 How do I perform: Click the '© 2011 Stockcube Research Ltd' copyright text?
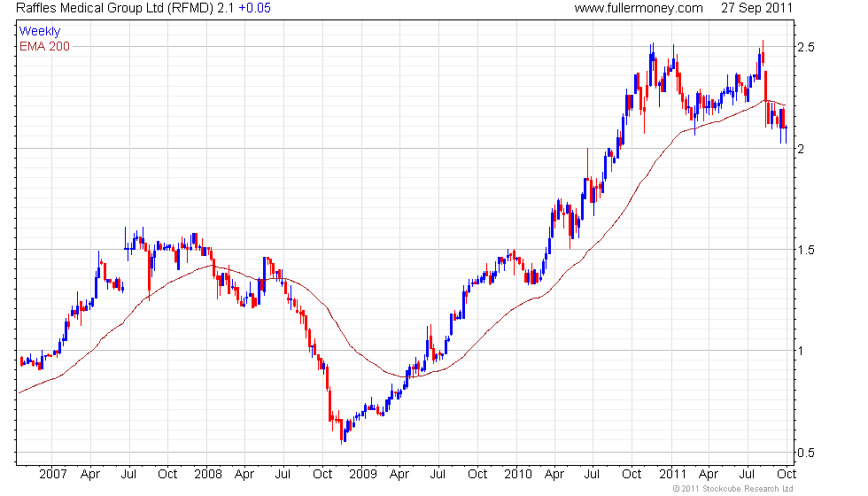tap(733, 489)
